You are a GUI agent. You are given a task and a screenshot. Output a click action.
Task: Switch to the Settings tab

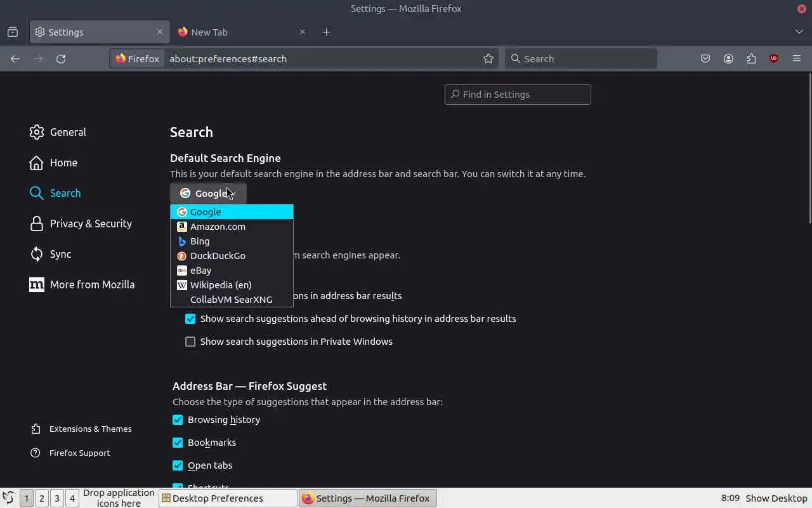point(99,32)
